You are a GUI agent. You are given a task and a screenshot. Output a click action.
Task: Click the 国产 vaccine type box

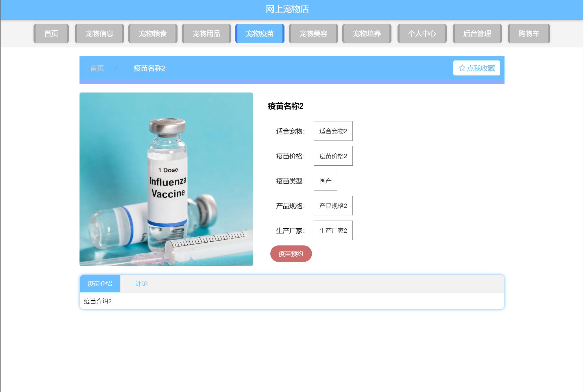pos(325,181)
